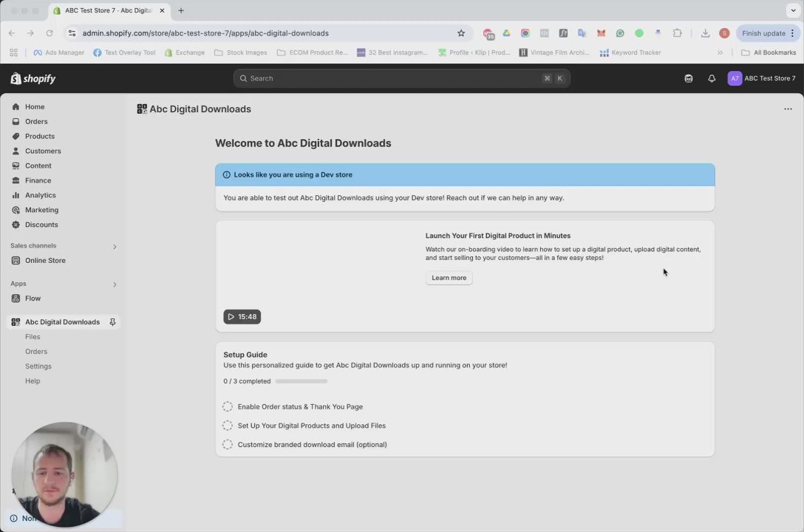Open Settings submenu item
Image resolution: width=804 pixels, height=532 pixels.
pyautogui.click(x=38, y=366)
